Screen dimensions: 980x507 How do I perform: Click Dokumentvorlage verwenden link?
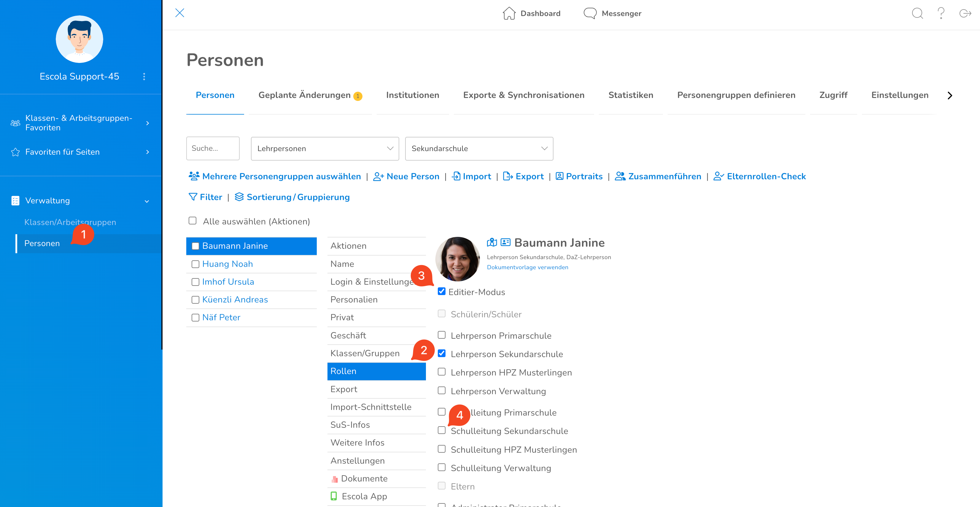click(527, 267)
